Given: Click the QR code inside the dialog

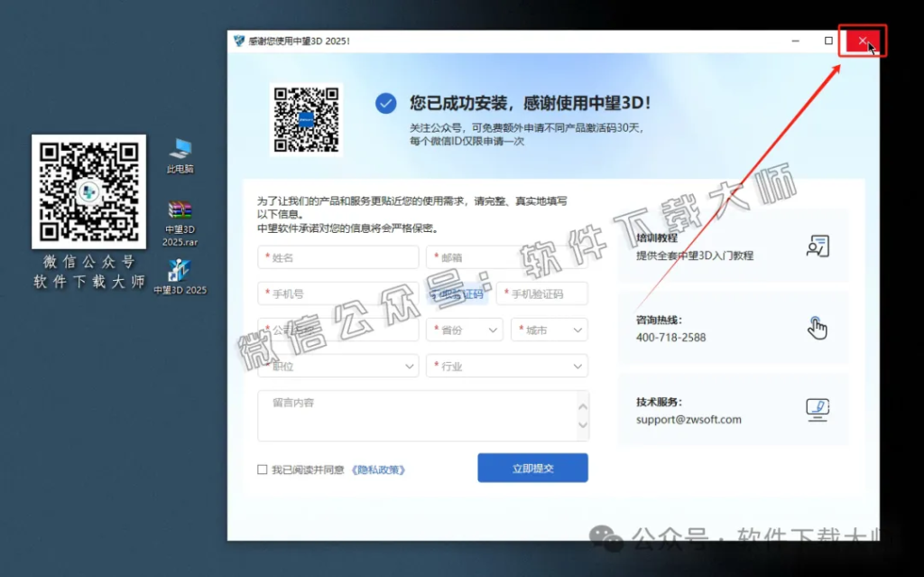Looking at the screenshot, I should click(x=307, y=118).
